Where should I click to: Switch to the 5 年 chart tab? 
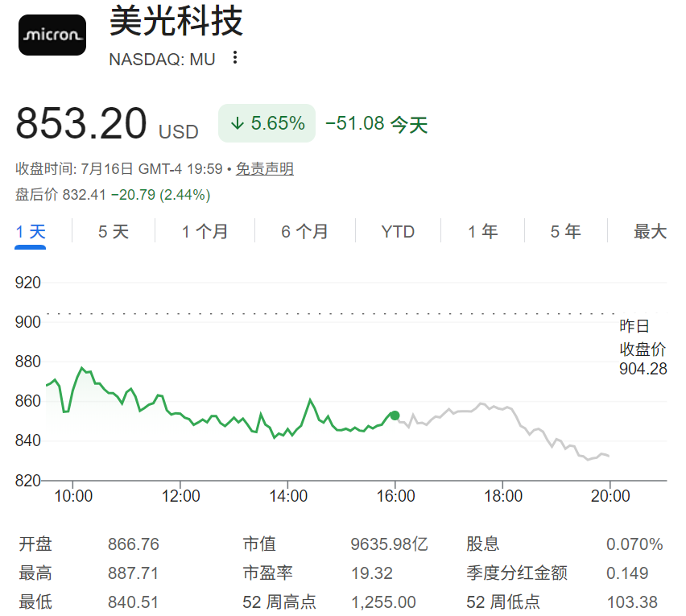coord(566,232)
